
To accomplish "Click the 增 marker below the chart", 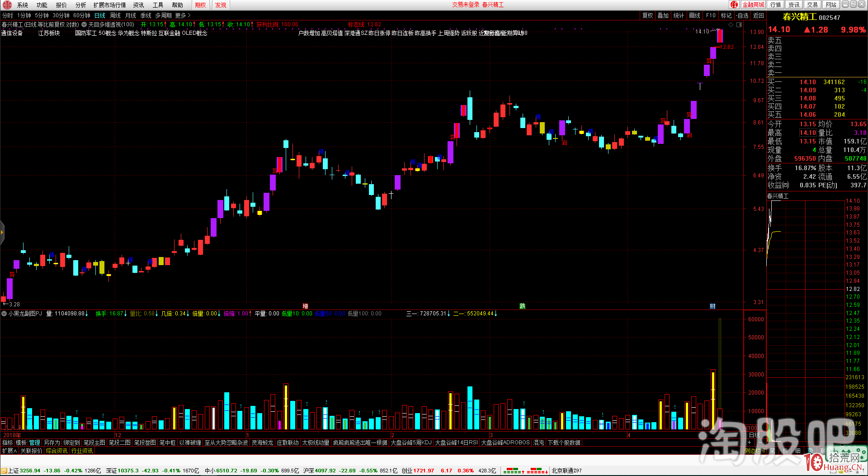I will (306, 306).
